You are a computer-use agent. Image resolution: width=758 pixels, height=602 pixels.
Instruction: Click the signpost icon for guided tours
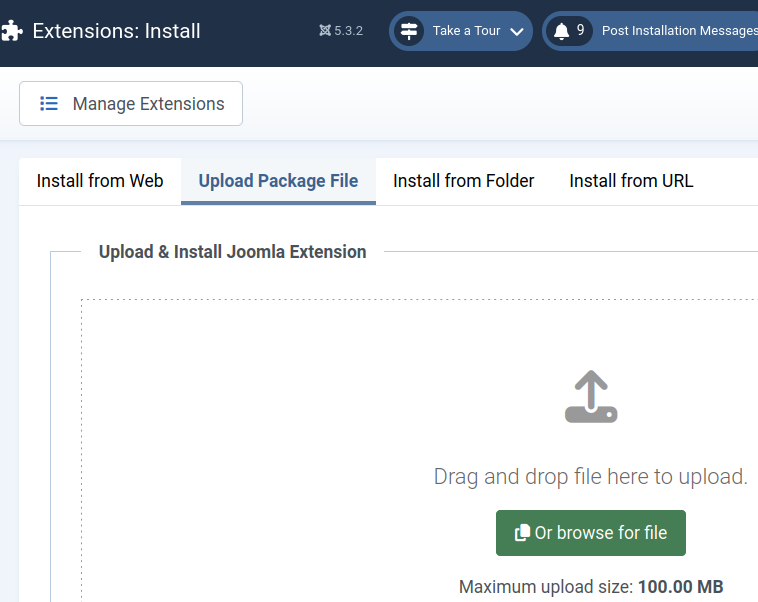pyautogui.click(x=409, y=31)
